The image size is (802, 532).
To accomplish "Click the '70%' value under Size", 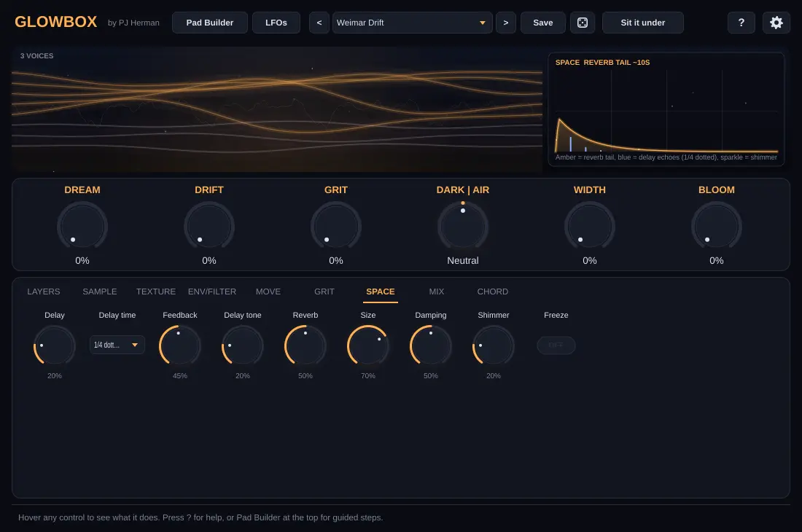I will [368, 375].
